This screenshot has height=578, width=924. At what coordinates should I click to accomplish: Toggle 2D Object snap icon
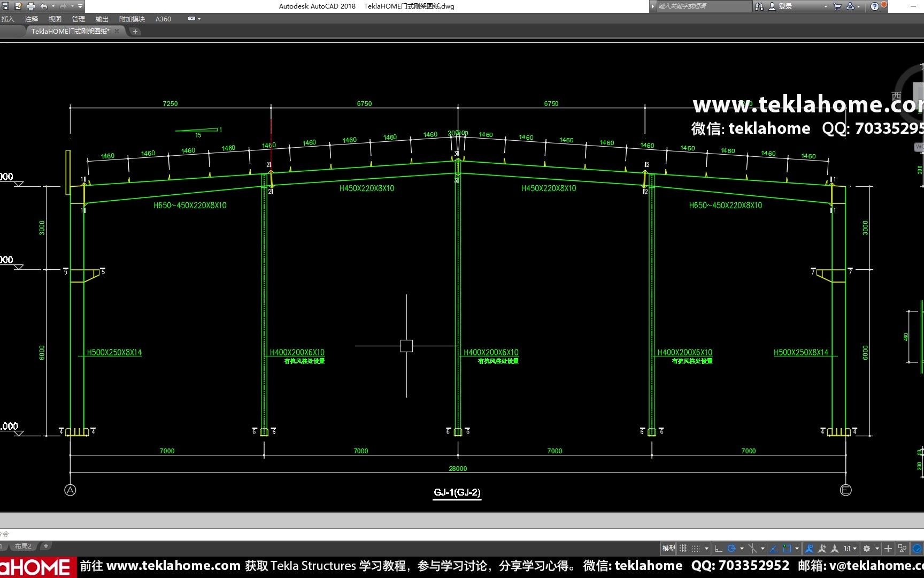[x=787, y=549]
